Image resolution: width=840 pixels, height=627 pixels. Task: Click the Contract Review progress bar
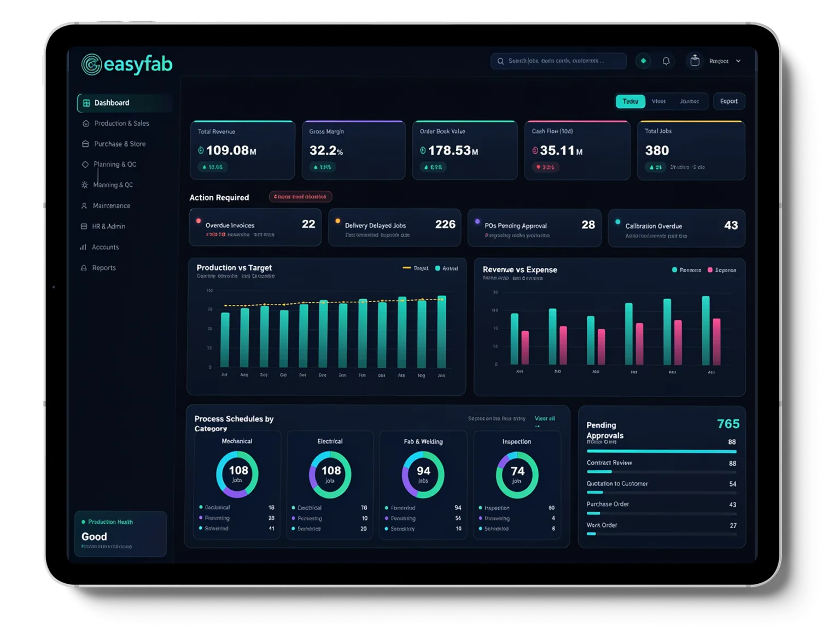point(661,472)
